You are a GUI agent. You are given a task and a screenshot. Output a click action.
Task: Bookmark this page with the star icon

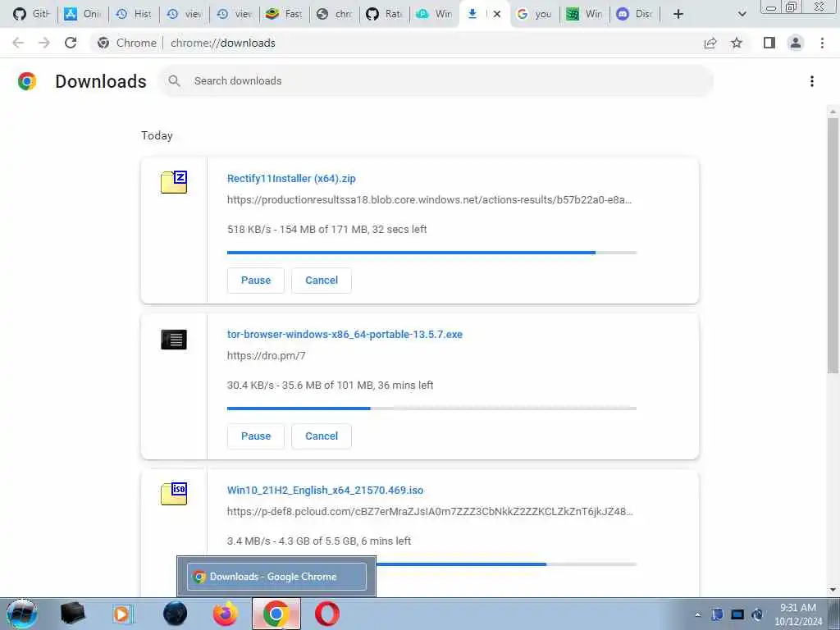click(737, 43)
